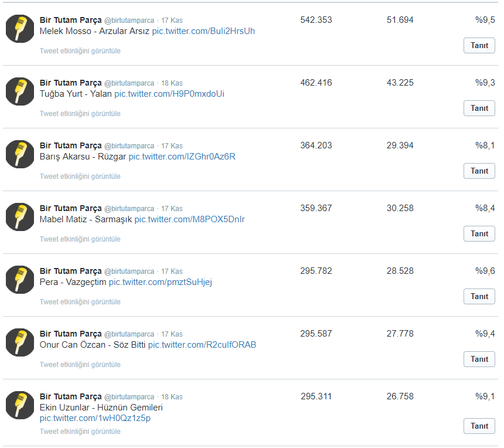Click the avatar icon for Melek Mosso tweet

(20, 29)
